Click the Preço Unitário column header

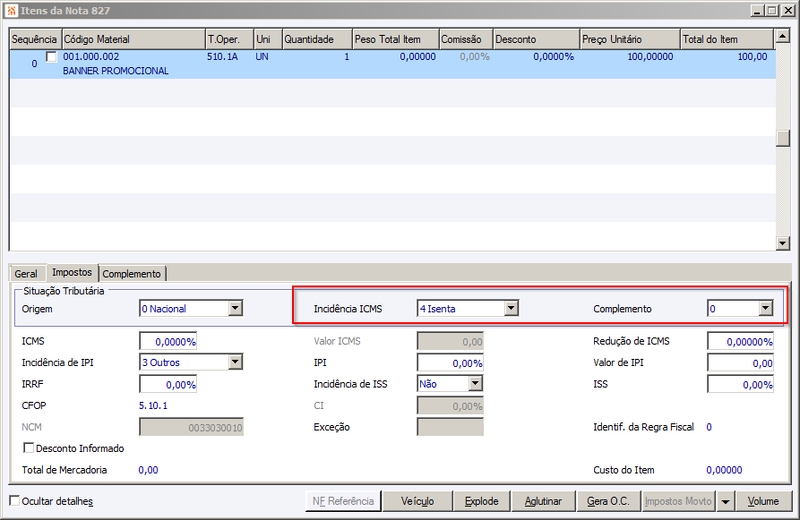(630, 39)
